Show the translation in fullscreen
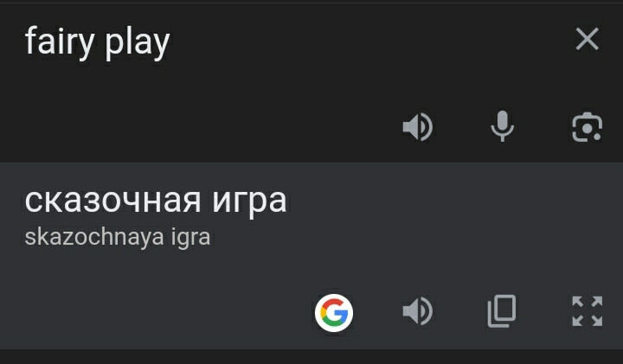 tap(587, 310)
